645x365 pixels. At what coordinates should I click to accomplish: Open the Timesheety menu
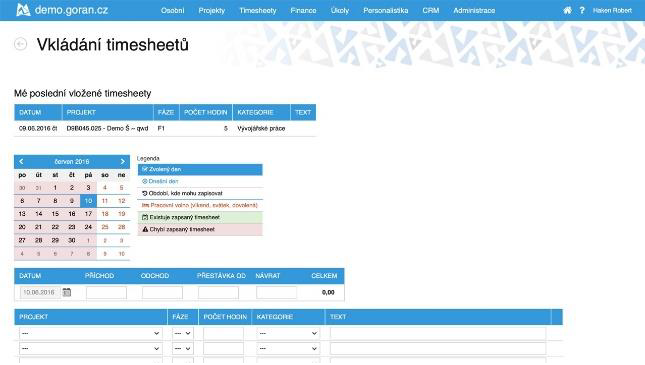coord(258,10)
